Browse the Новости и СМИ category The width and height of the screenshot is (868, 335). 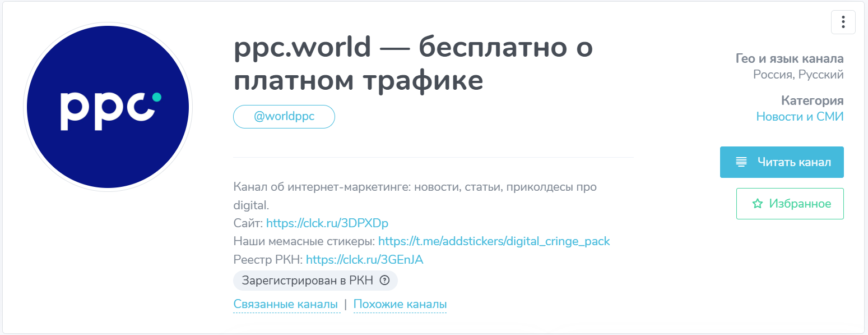tap(800, 116)
